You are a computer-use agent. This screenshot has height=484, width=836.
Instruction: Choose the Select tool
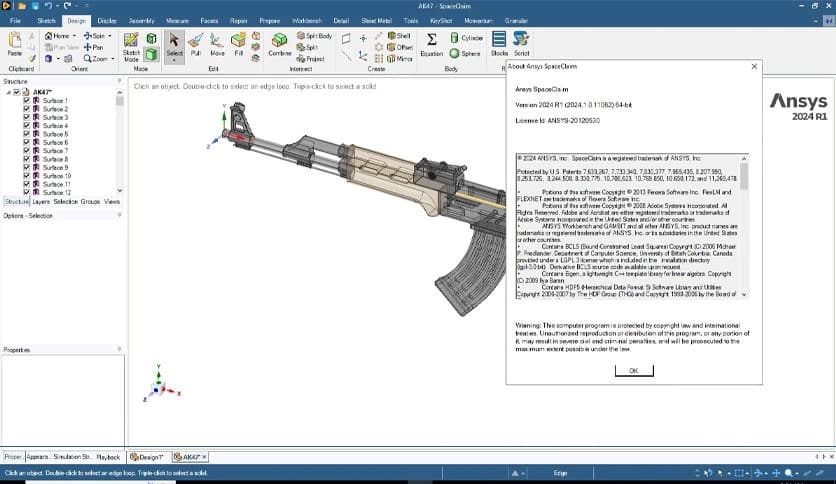click(174, 44)
